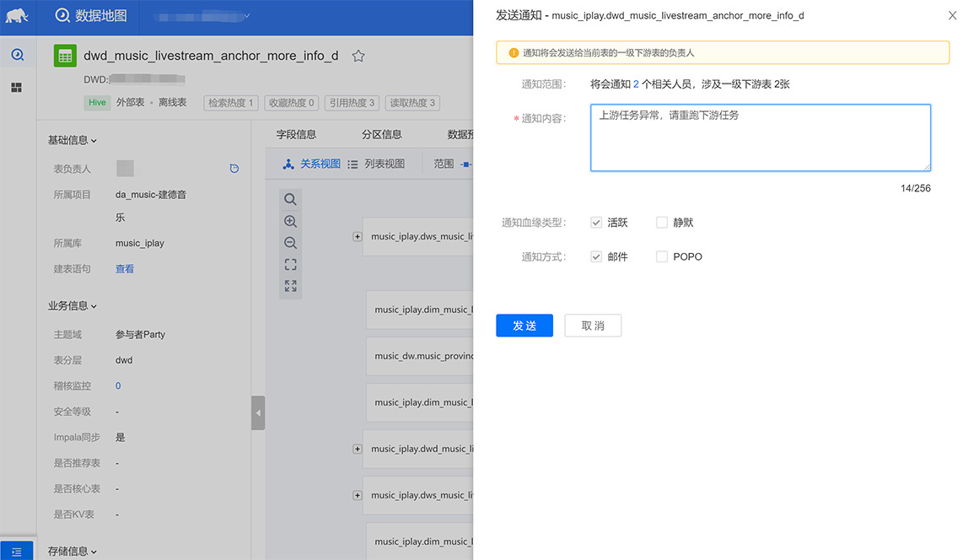Star the dwd_music_livestream table as favorite

[x=358, y=55]
